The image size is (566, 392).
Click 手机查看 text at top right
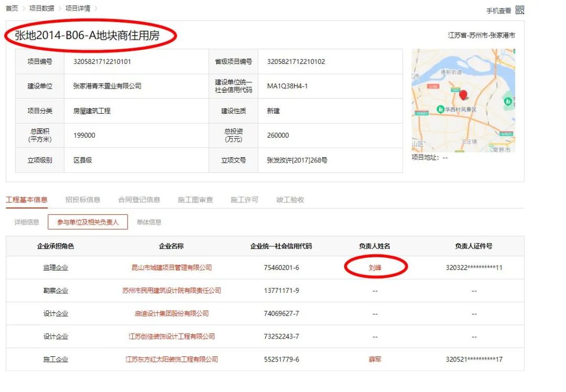tap(498, 10)
